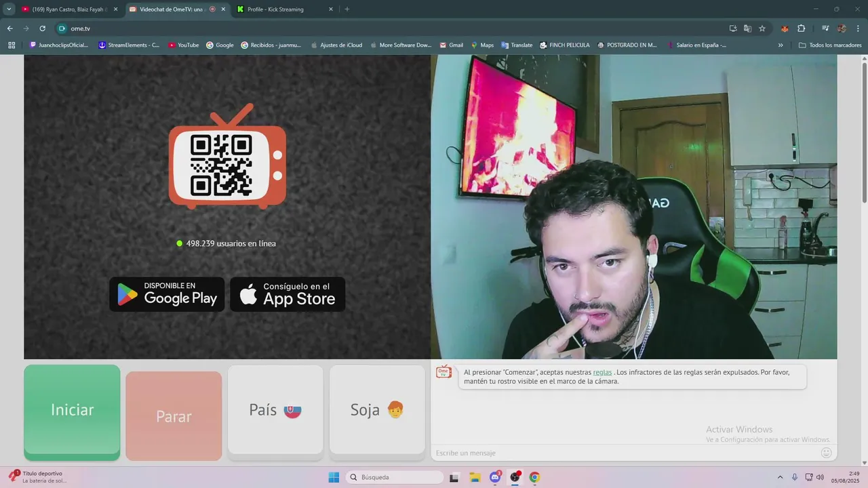868x488 pixels.
Task: Open the Recibidos - juanmu bookmark
Action: (x=271, y=45)
